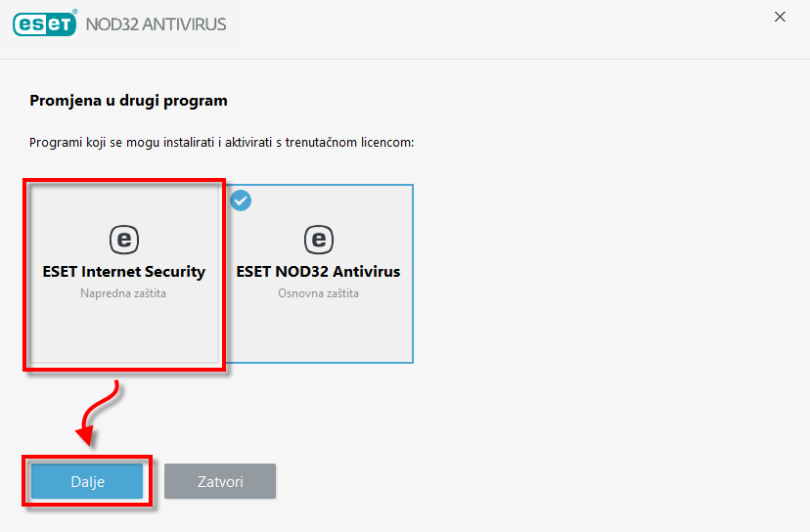Click the 'Promjena u drugi program' heading
Image resolution: width=810 pixels, height=532 pixels.
(x=128, y=100)
